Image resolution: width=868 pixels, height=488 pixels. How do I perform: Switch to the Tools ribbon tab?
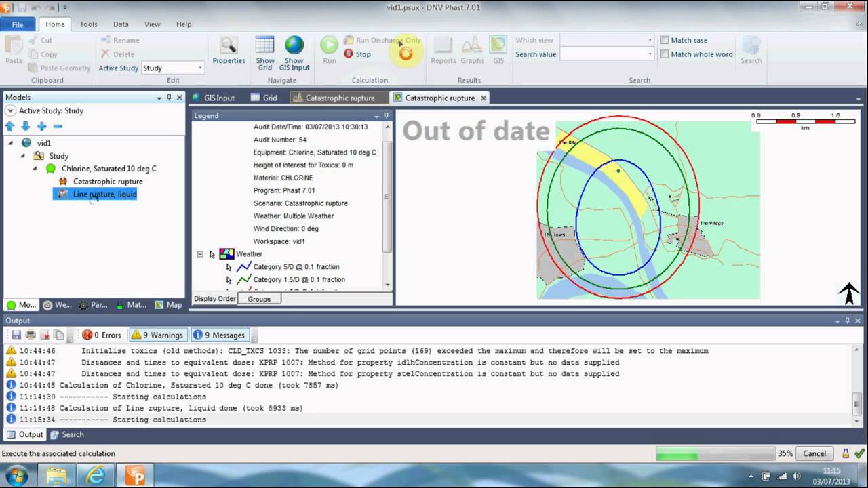(89, 24)
